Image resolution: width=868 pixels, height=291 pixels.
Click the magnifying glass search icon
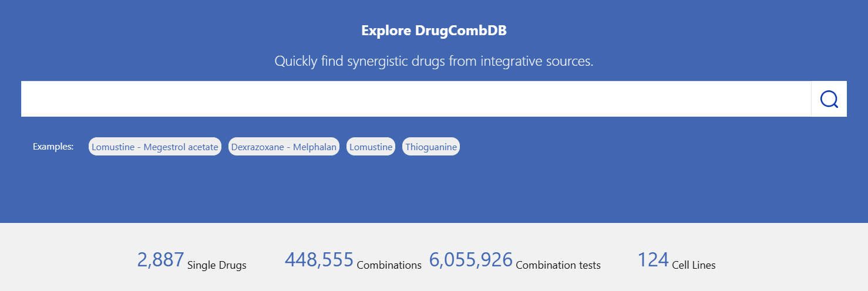coord(829,99)
